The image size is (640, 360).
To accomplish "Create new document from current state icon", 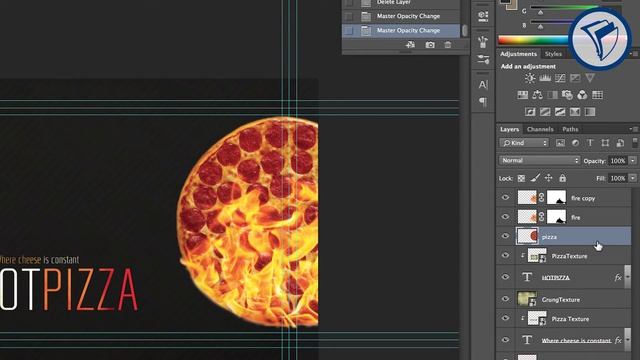I will (410, 45).
